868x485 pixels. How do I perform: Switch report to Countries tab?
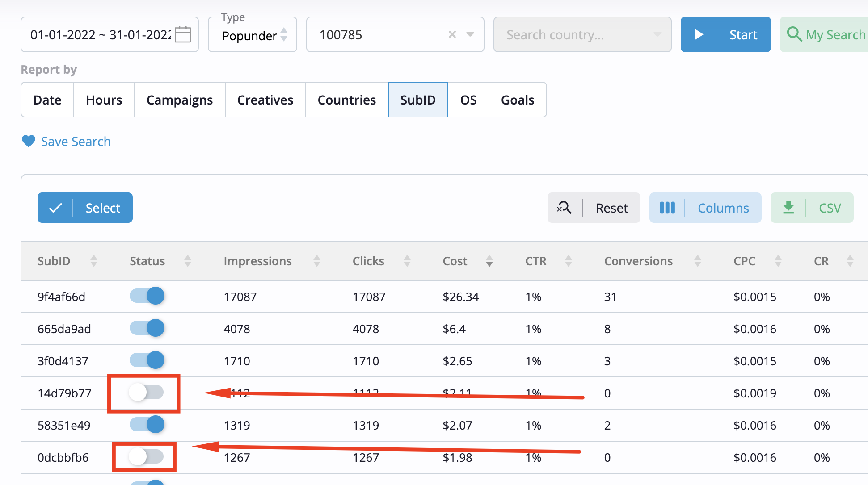pos(347,100)
